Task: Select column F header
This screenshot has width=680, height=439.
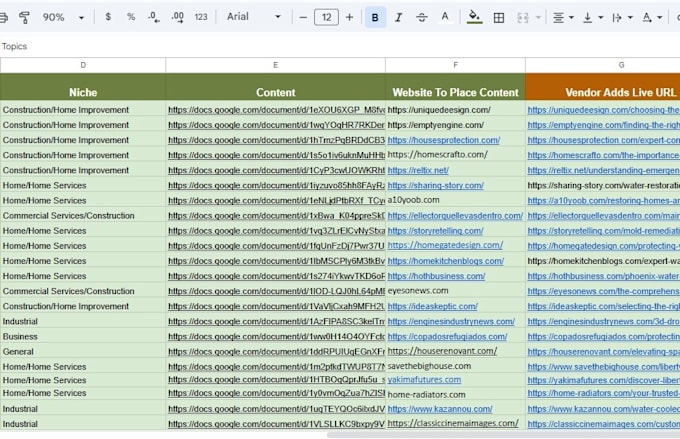Action: click(455, 65)
